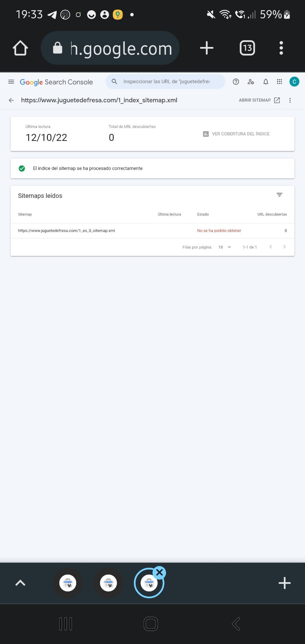Image resolution: width=305 pixels, height=644 pixels.
Task: Click ABRIR SITEMAP button
Action: [259, 100]
